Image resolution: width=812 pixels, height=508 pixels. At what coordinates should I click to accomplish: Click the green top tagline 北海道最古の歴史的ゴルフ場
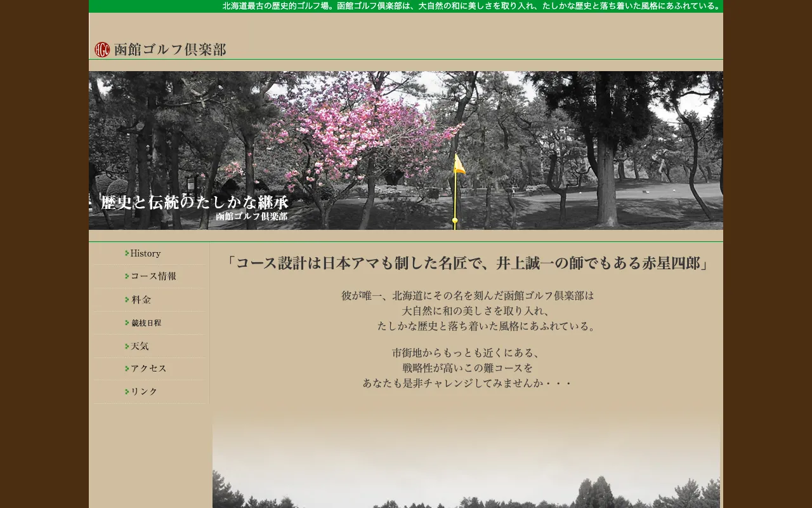(x=472, y=6)
